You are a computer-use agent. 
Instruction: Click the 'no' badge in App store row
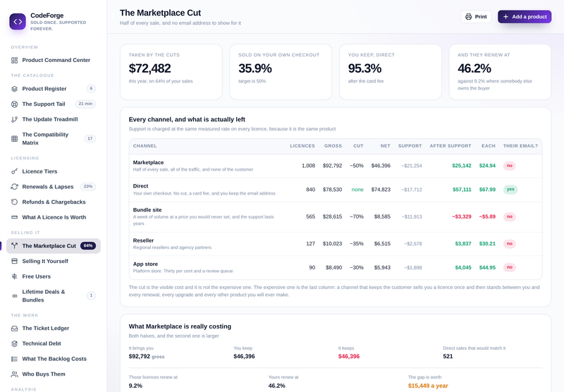[x=509, y=268]
